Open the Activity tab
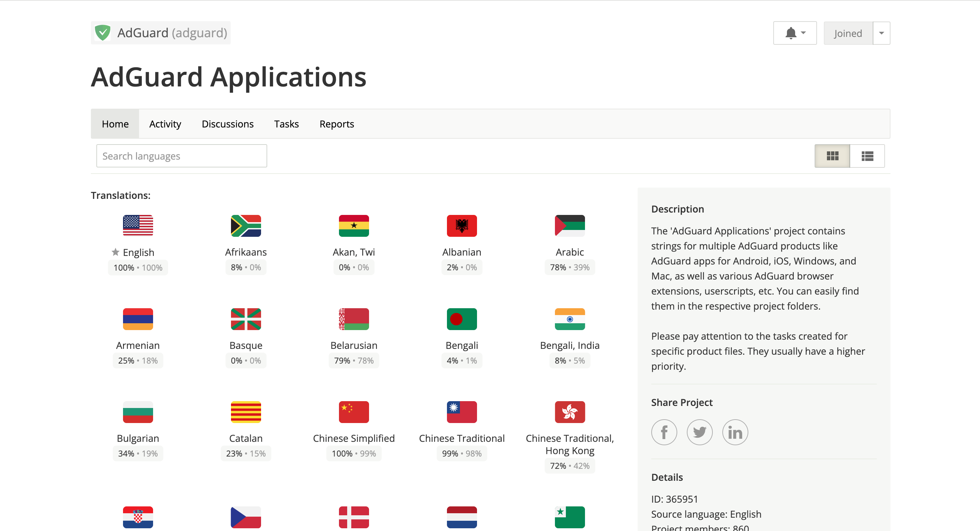 click(x=165, y=124)
